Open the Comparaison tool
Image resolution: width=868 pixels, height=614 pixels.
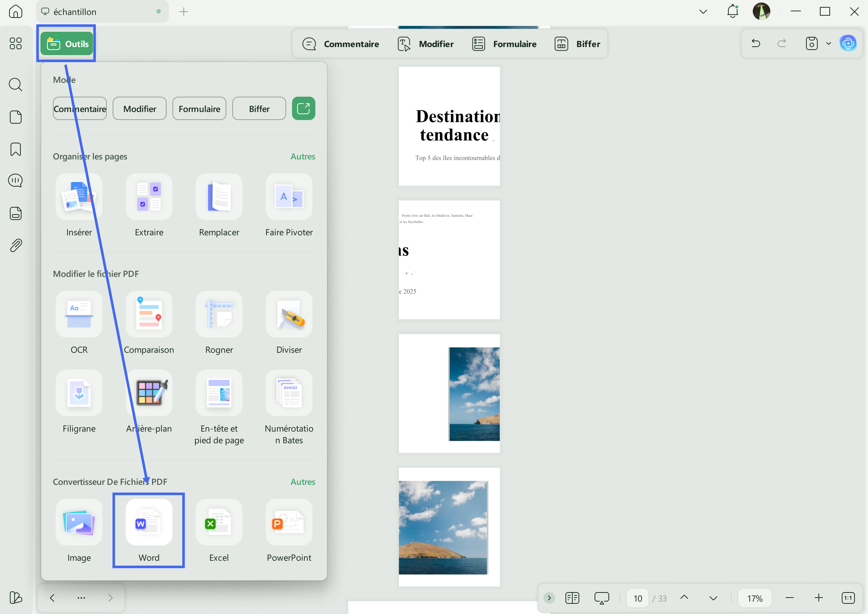pyautogui.click(x=149, y=314)
